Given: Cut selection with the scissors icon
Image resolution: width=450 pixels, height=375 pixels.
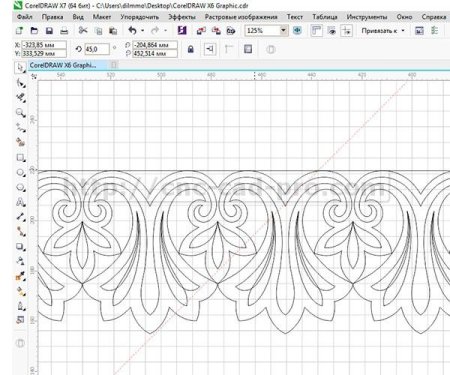Looking at the screenshot, I should click(83, 31).
